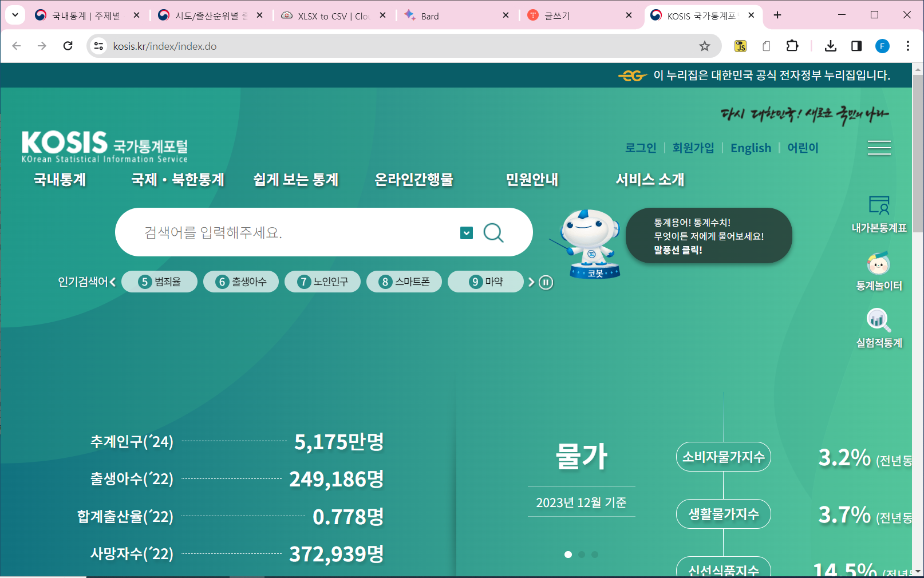Viewport: 924px width, 578px height.
Task: Click the JS extension icon
Action: pos(740,46)
